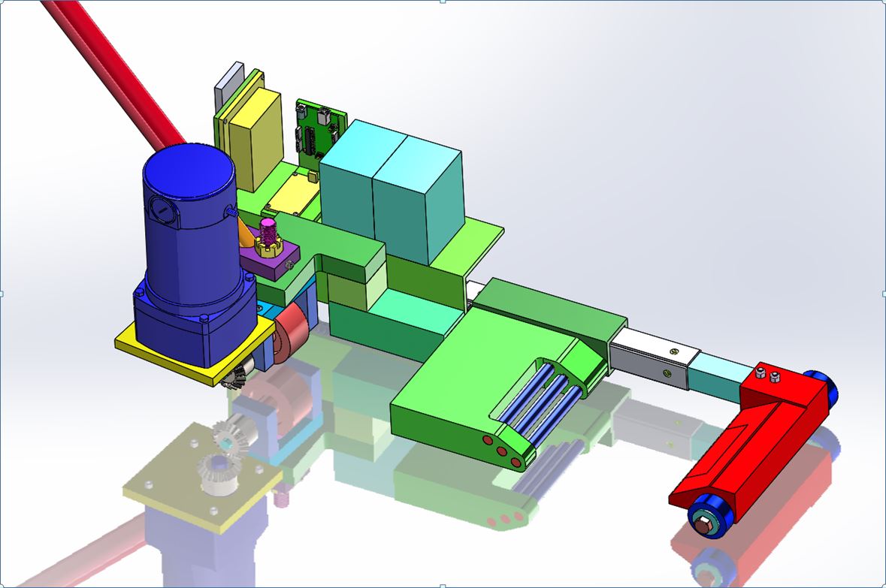
Task: Click the top-center image resize handle
Action: click(x=443, y=2)
